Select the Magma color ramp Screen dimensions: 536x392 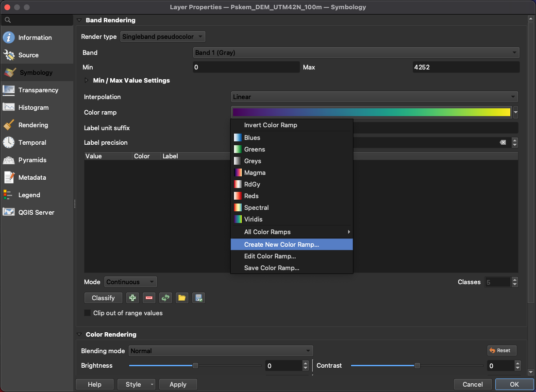254,172
